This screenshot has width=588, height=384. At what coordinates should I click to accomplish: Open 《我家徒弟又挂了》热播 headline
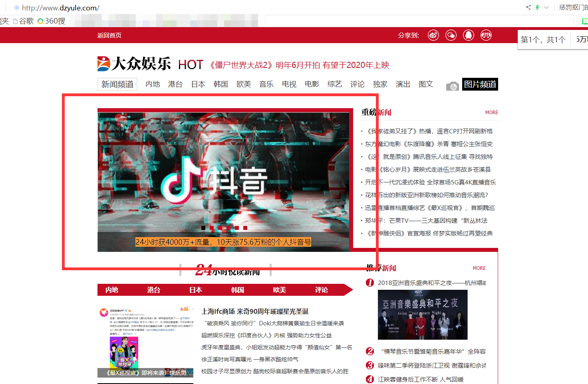(x=430, y=131)
